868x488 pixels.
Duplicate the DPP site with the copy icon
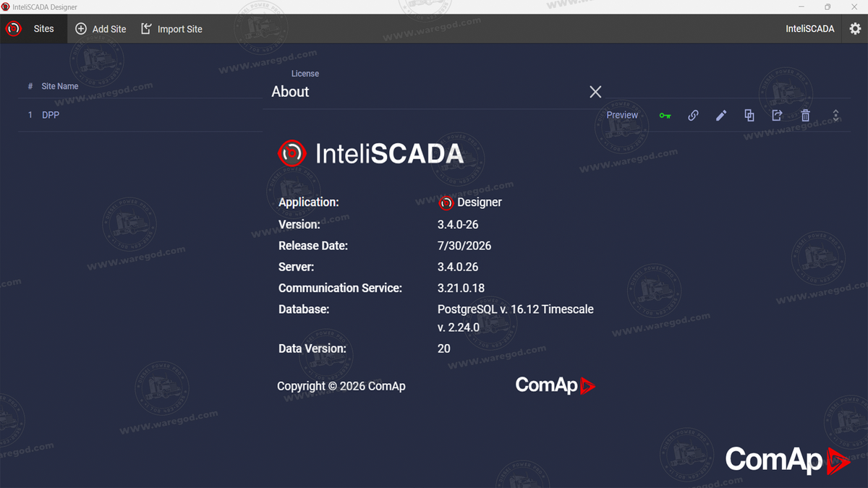pos(749,115)
